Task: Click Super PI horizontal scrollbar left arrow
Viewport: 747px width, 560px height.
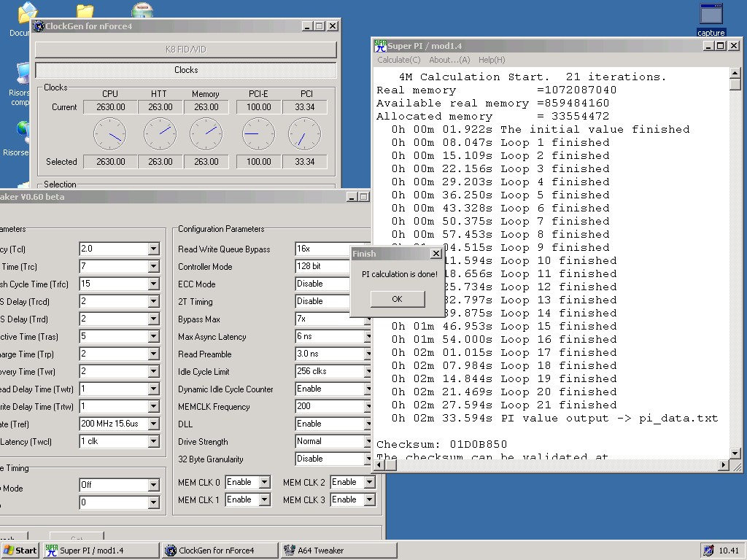Action: [x=379, y=465]
